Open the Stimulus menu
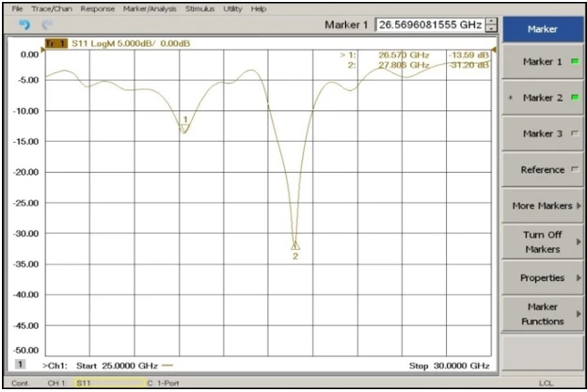The image size is (587, 392). click(199, 8)
